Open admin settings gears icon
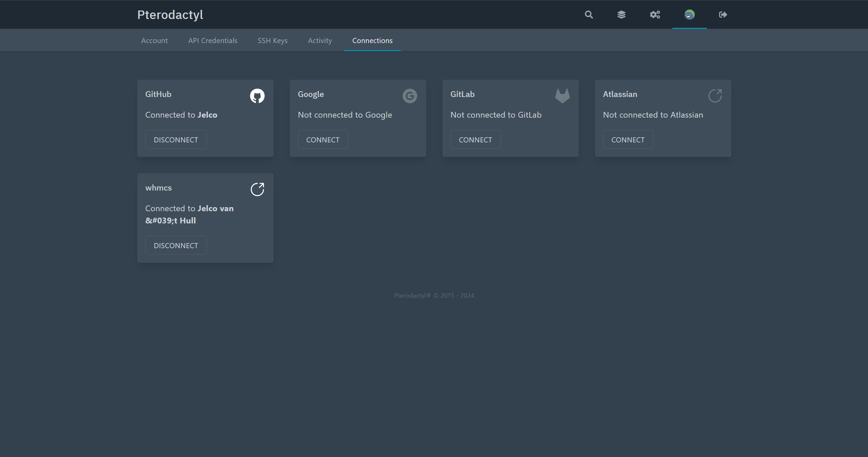The height and width of the screenshot is (457, 868). [655, 15]
